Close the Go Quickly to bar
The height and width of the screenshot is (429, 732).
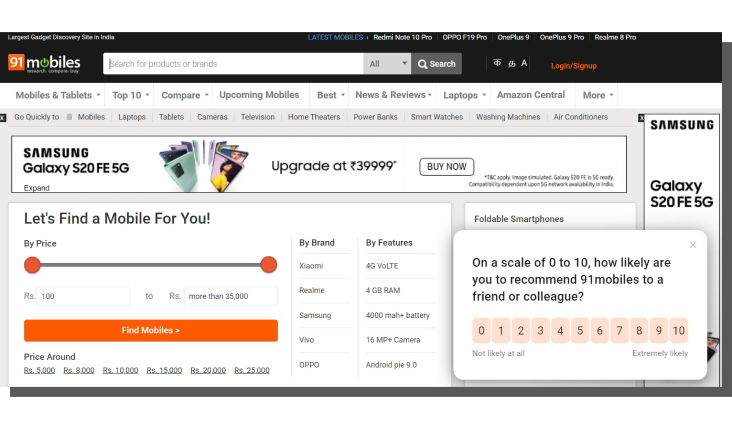[3, 118]
